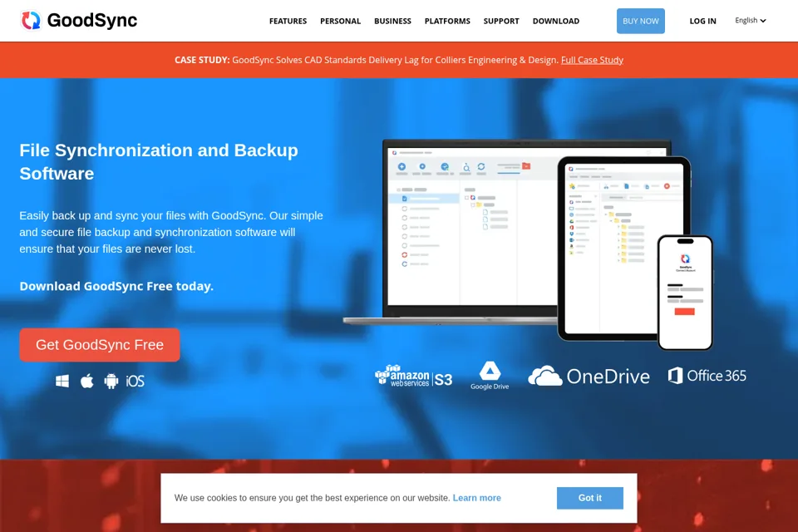Open the BUSINESS menu

click(392, 21)
